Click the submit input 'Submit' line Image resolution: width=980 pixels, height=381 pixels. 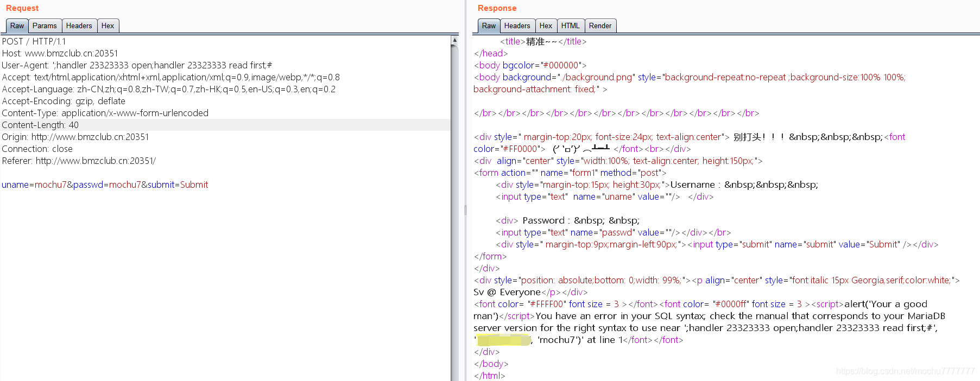click(x=717, y=244)
